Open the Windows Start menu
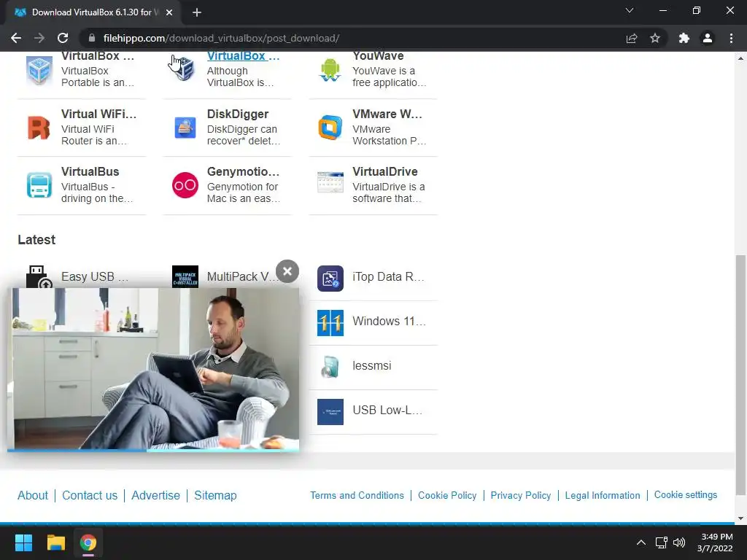747x560 pixels. pyautogui.click(x=23, y=542)
